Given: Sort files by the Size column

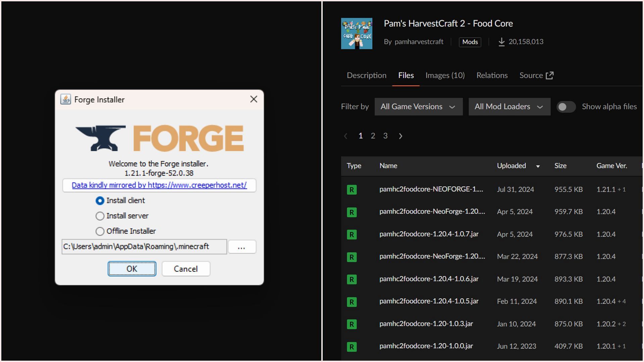Looking at the screenshot, I should click(560, 166).
